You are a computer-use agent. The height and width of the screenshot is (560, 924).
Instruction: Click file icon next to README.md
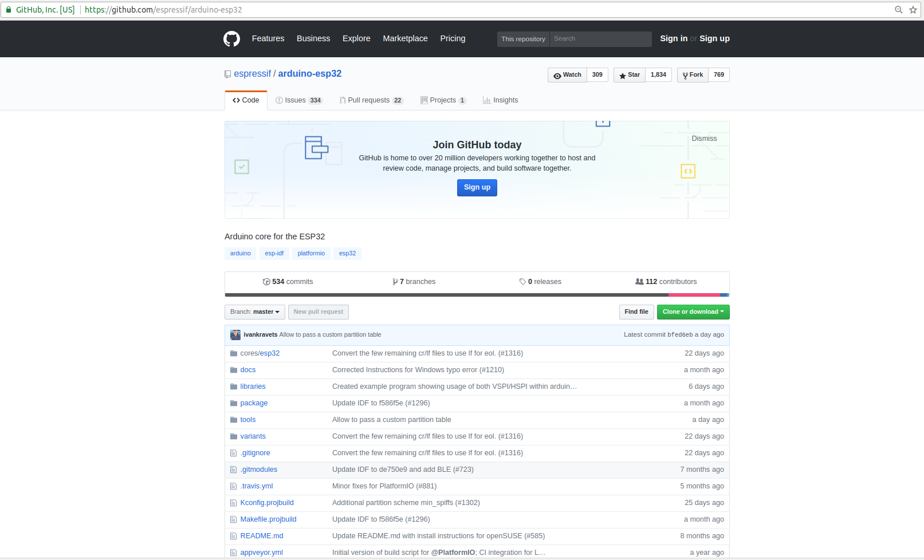coord(233,536)
